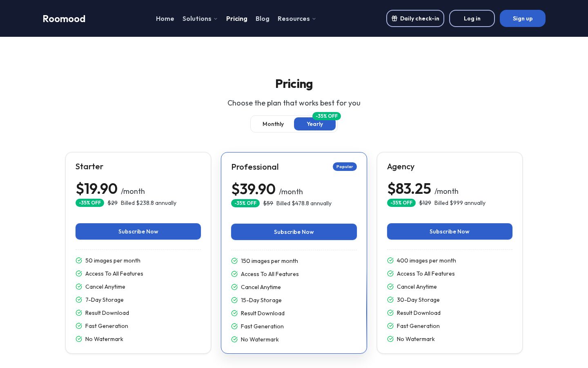
Task: Click the $19.90 Starter price
Action: click(97, 189)
